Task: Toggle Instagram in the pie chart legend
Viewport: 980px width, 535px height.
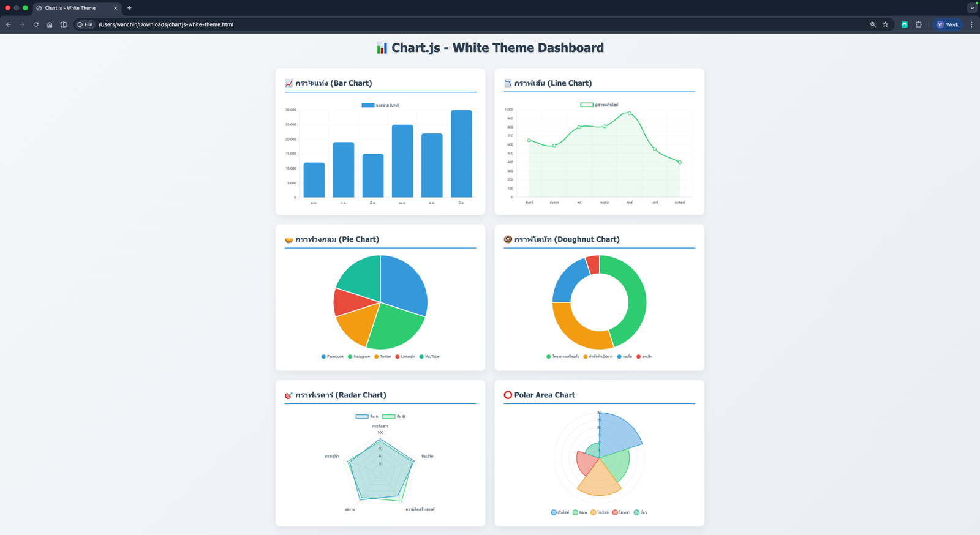Action: [359, 356]
